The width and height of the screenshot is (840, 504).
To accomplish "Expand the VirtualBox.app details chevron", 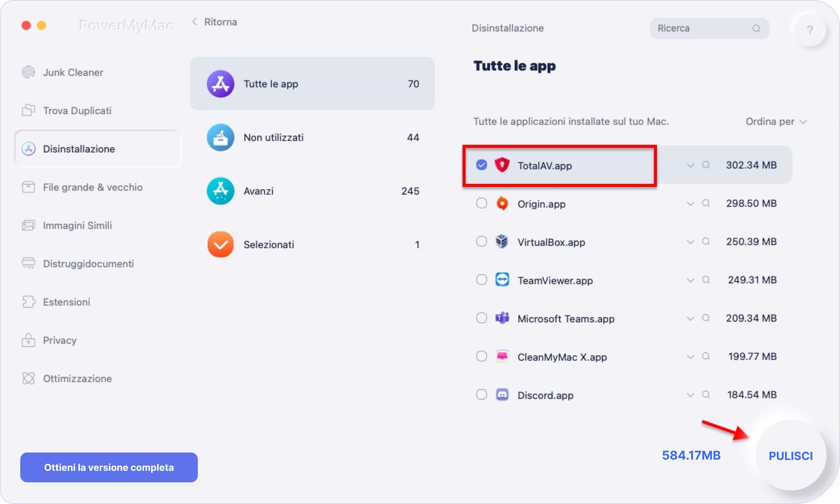I will (690, 242).
